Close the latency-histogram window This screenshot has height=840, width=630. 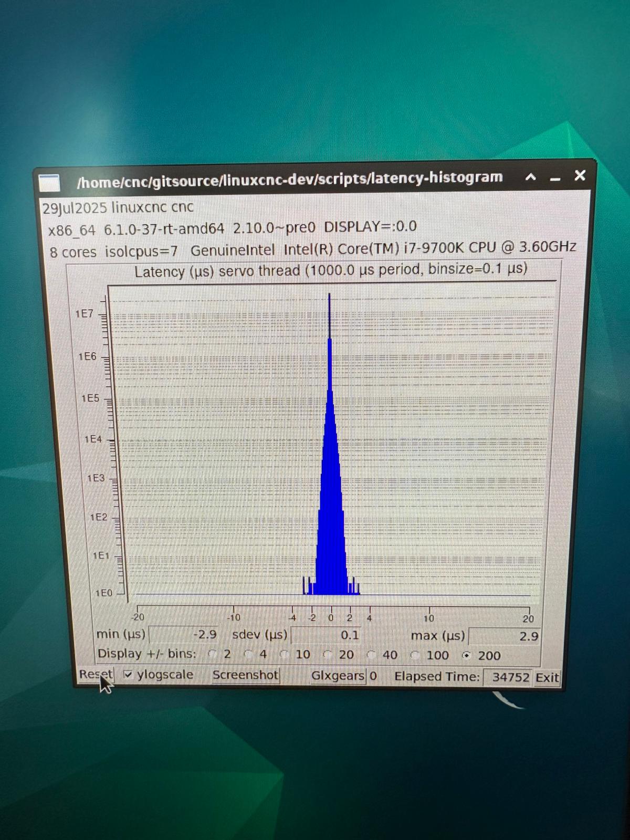coord(580,175)
